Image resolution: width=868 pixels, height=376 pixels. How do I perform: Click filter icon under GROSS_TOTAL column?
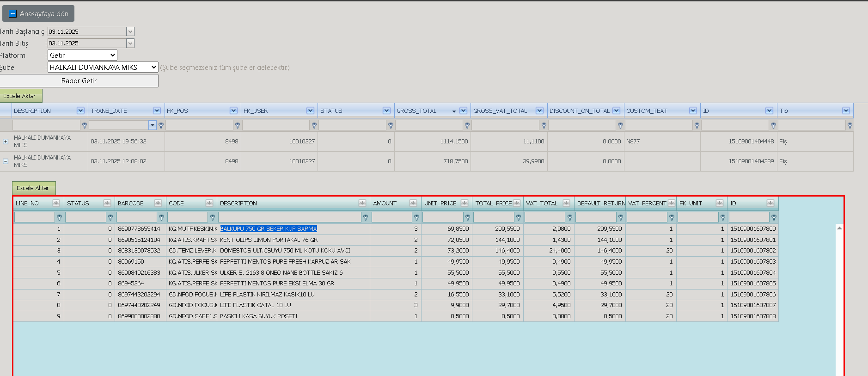pyautogui.click(x=467, y=125)
